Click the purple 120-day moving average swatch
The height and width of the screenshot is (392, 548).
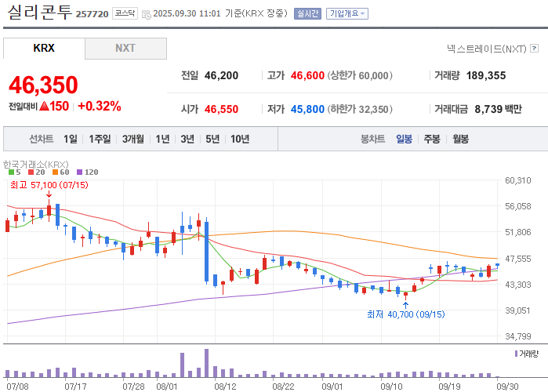79,172
